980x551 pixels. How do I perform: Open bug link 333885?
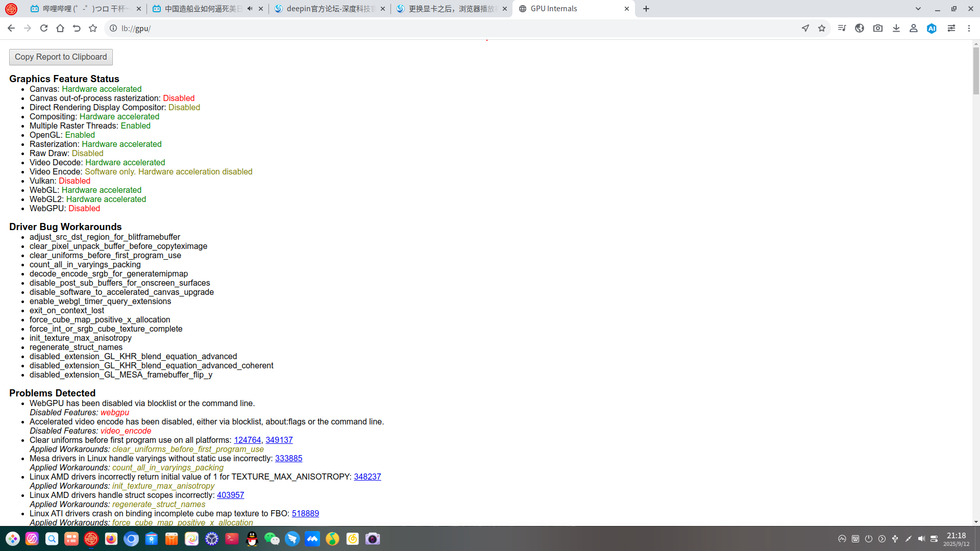288,459
